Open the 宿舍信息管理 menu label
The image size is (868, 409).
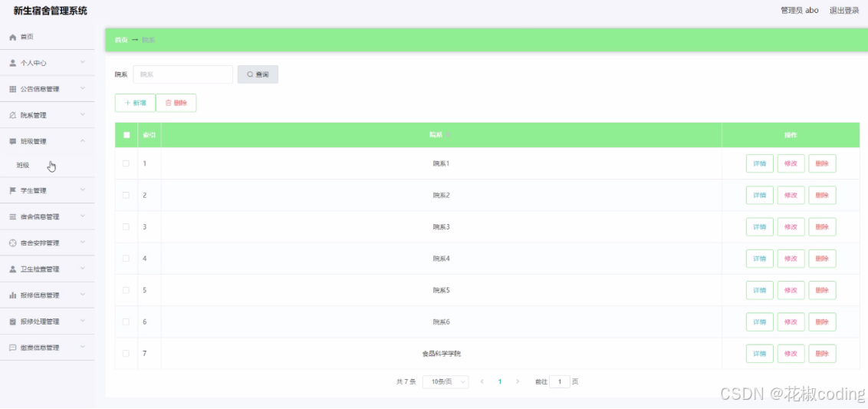(x=40, y=216)
